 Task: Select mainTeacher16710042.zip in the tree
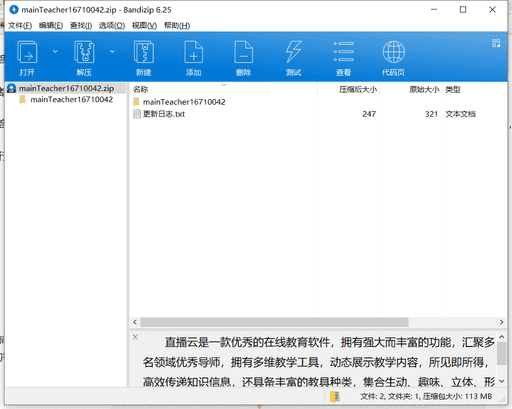coord(66,88)
